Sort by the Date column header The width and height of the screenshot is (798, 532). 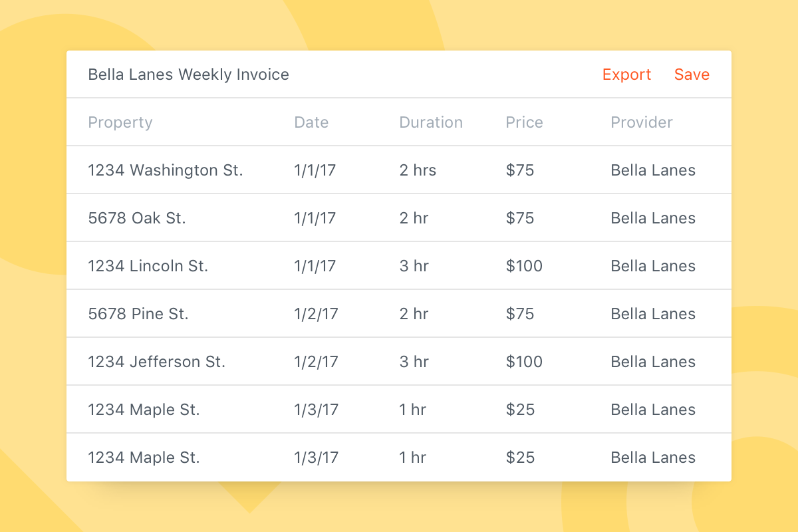[311, 122]
